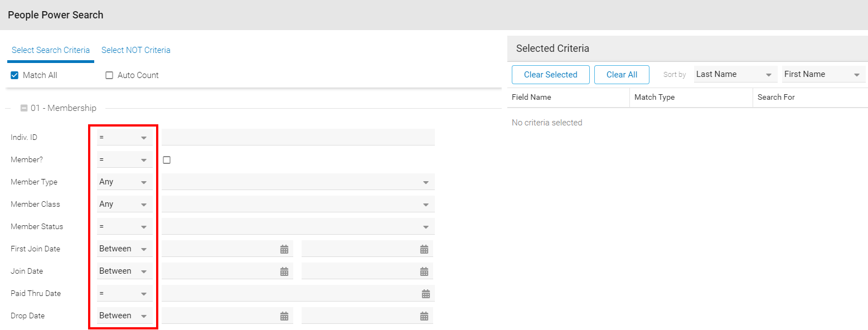Click the Member Status field label
This screenshot has width=868, height=330.
37,226
